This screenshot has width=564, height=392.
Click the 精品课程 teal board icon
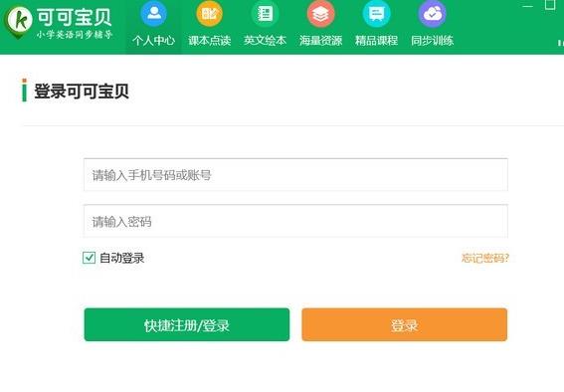click(x=376, y=14)
